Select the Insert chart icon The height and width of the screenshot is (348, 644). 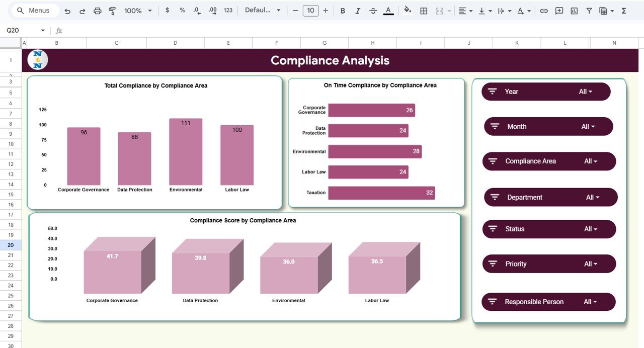click(574, 11)
